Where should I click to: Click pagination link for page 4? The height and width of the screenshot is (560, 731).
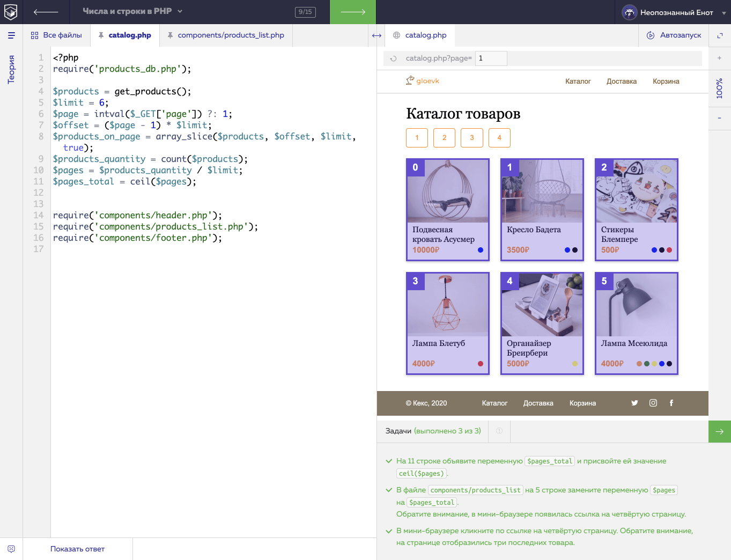[499, 138]
